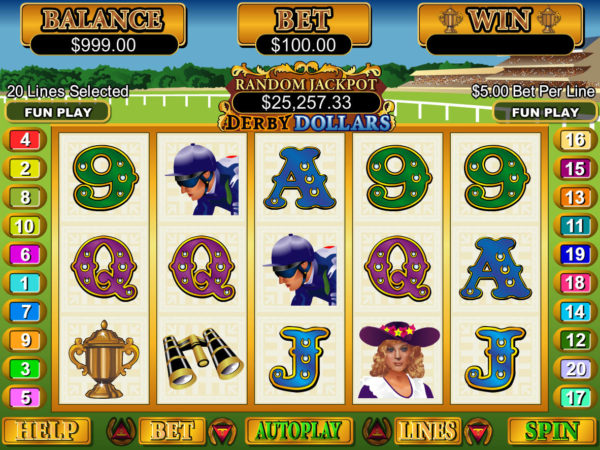
Task: Open the HELP screen
Action: pos(47,431)
